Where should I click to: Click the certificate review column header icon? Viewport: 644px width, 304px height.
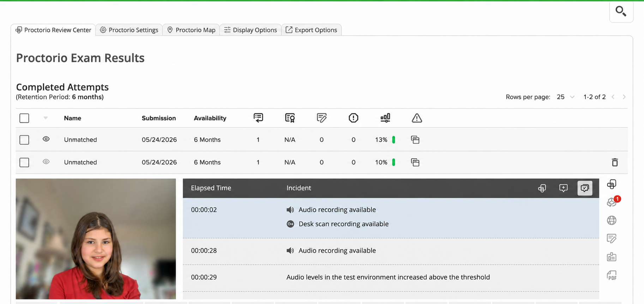[290, 118]
